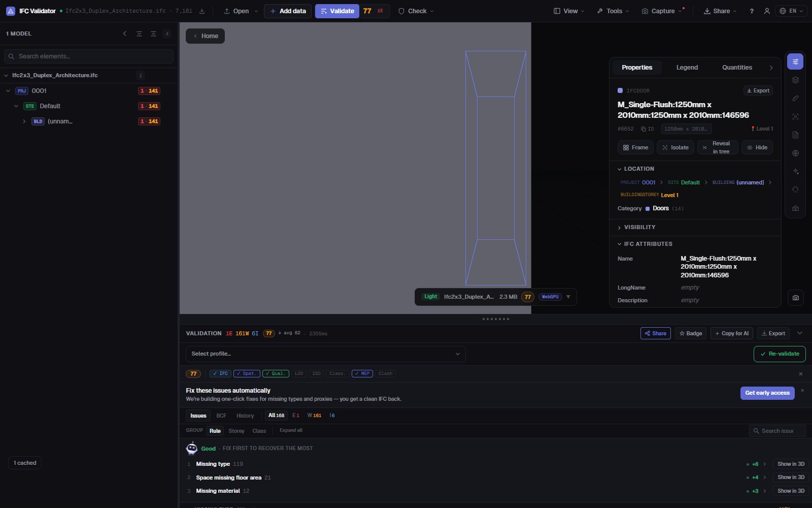This screenshot has width=812, height=508.
Task: Click the bottom house icon in right rail
Action: [795, 208]
